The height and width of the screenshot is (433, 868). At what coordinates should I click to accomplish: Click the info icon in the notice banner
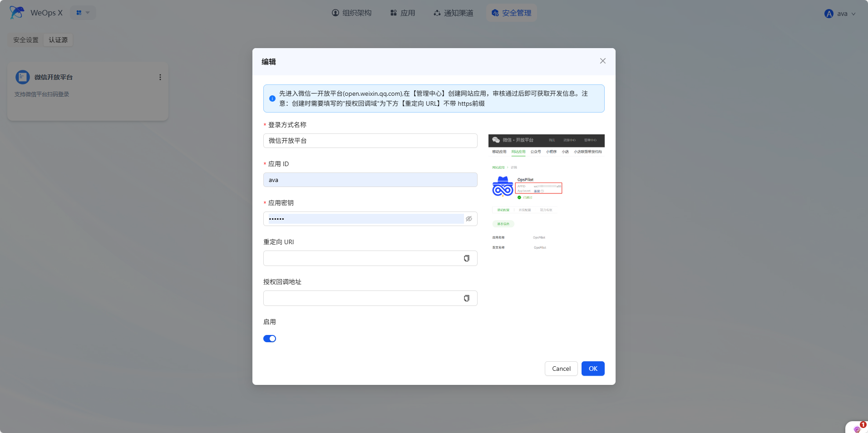[x=272, y=98]
